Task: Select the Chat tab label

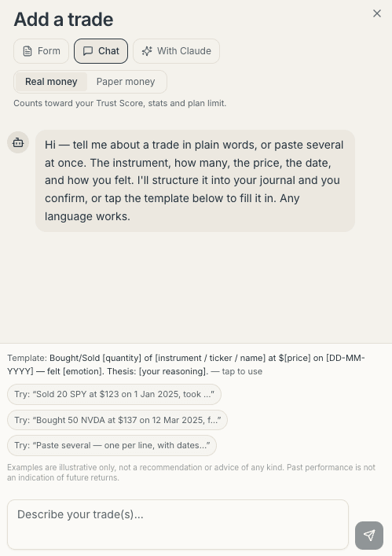Action: click(x=108, y=51)
